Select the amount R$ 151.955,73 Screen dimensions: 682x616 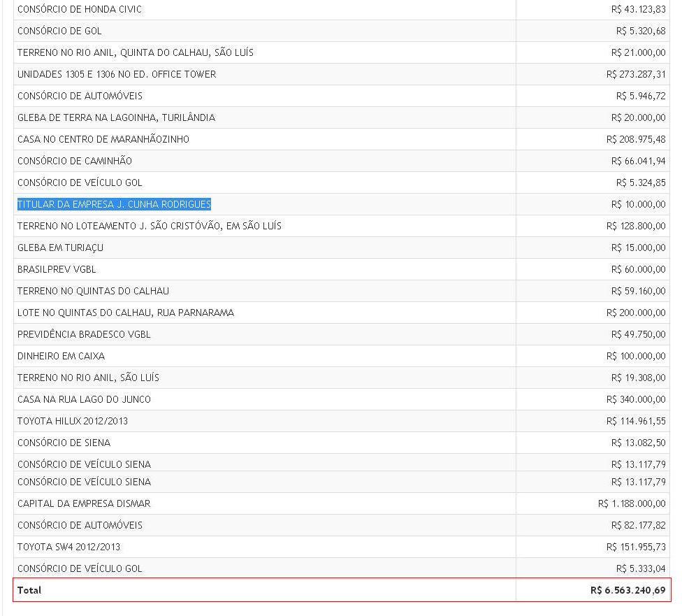click(636, 547)
